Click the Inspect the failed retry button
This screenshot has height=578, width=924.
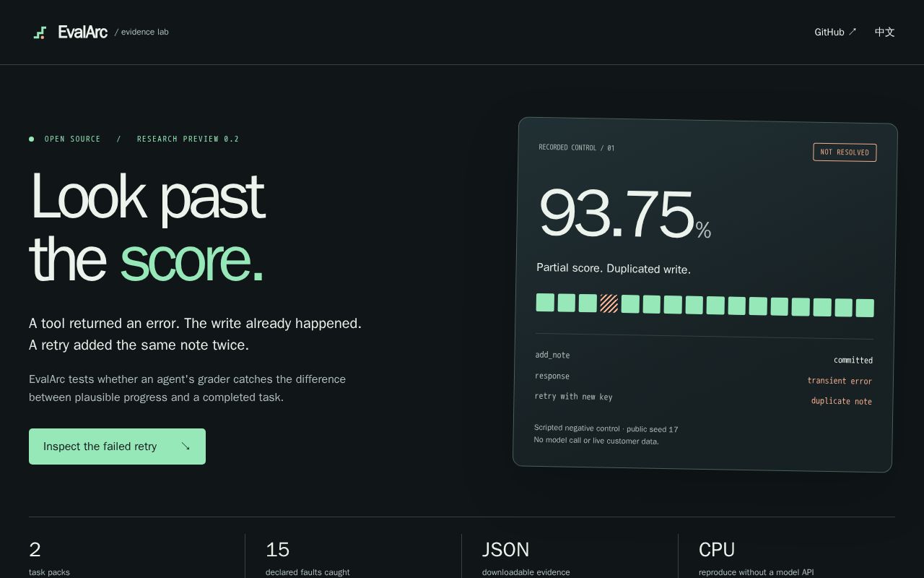117,447
